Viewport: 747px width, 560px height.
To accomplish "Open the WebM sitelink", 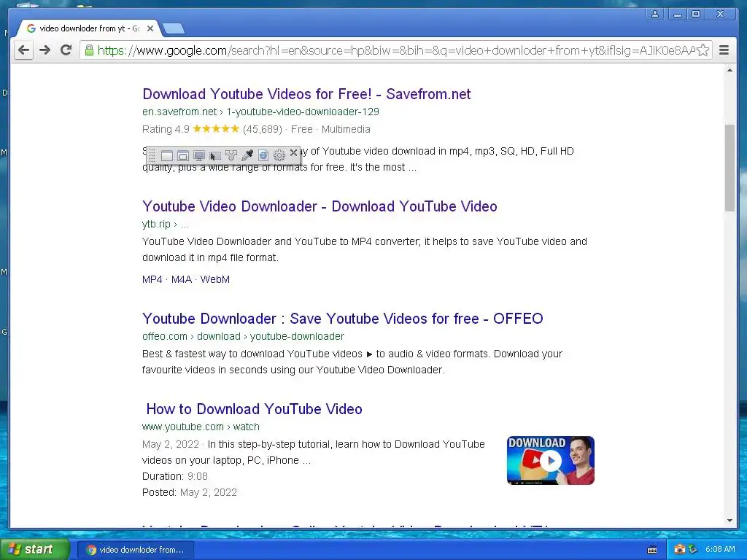I will (215, 279).
